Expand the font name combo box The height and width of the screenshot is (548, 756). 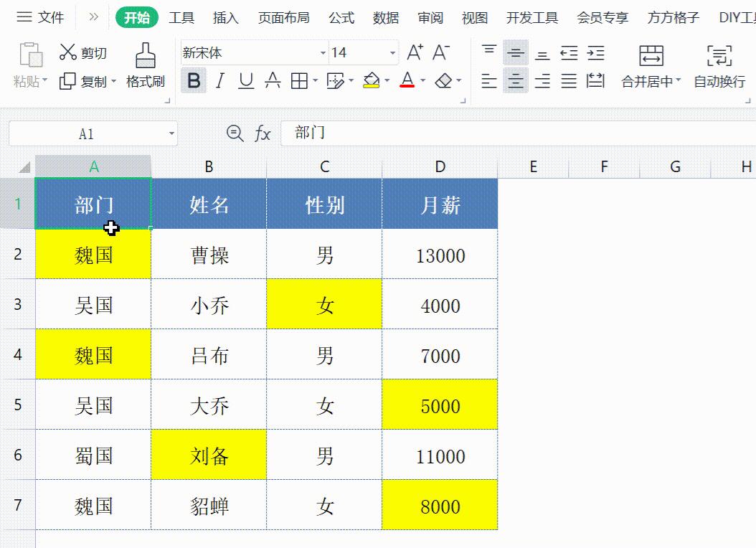(x=322, y=52)
